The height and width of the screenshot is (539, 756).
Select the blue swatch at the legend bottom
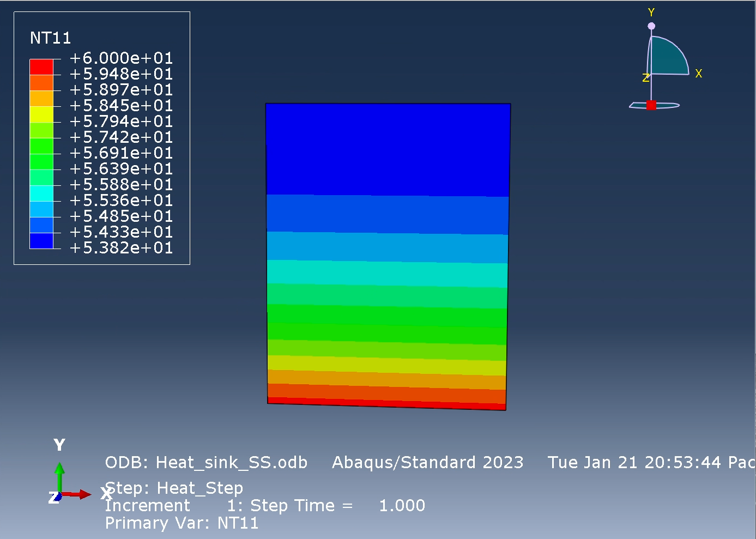[x=41, y=240]
